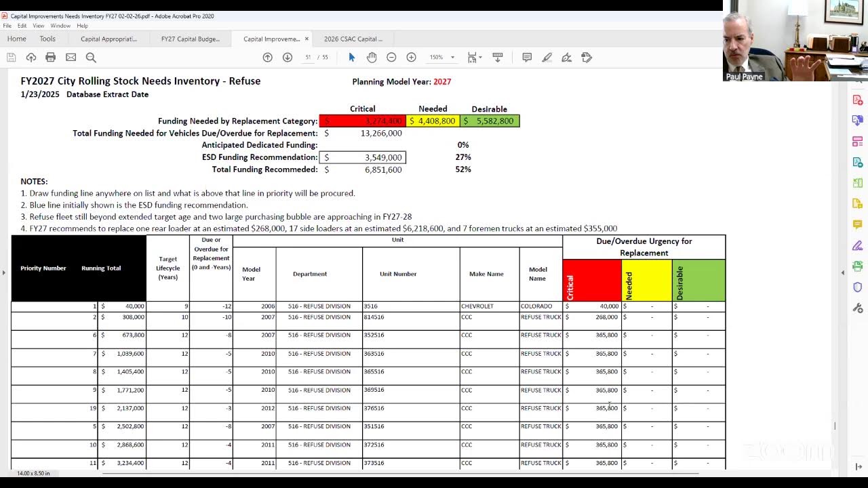This screenshot has height=488, width=868.
Task: Click running total 3,234,400 cell
Action: [122, 464]
